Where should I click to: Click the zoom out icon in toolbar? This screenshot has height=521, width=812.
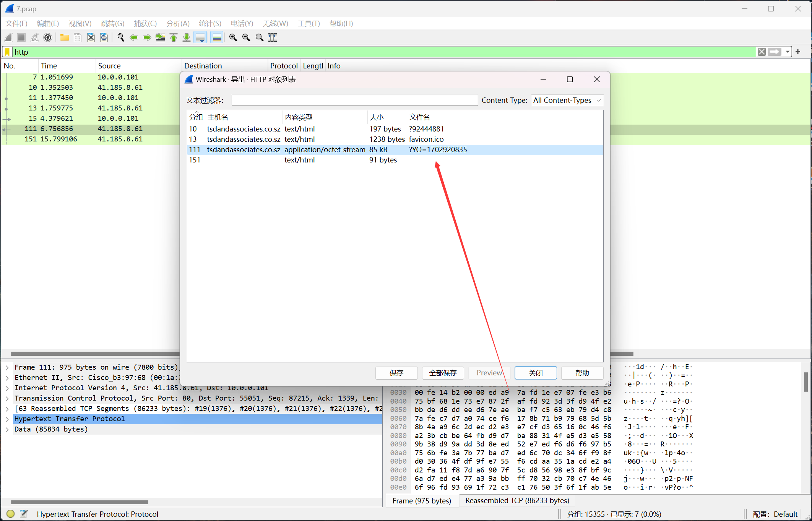pyautogui.click(x=246, y=37)
